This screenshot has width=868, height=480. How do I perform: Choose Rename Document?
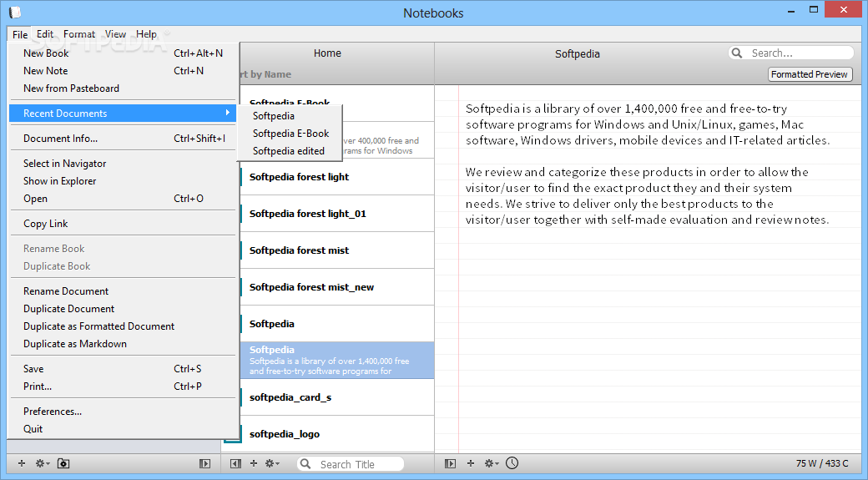pos(124,291)
